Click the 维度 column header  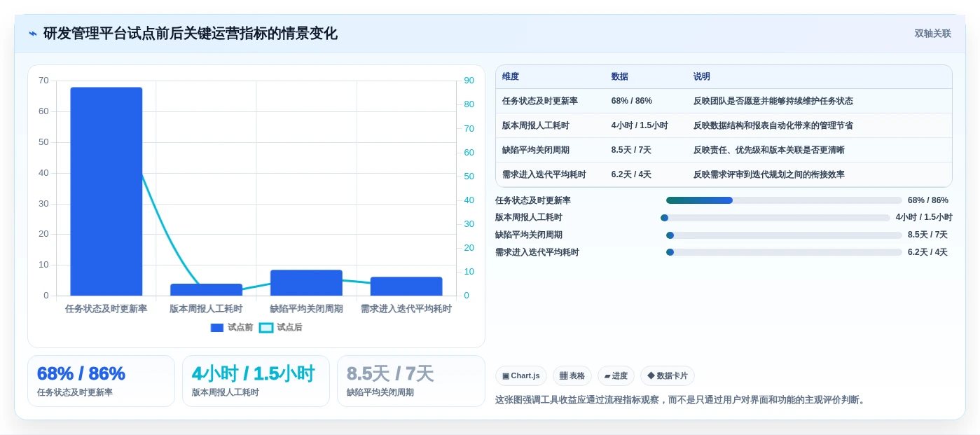511,77
